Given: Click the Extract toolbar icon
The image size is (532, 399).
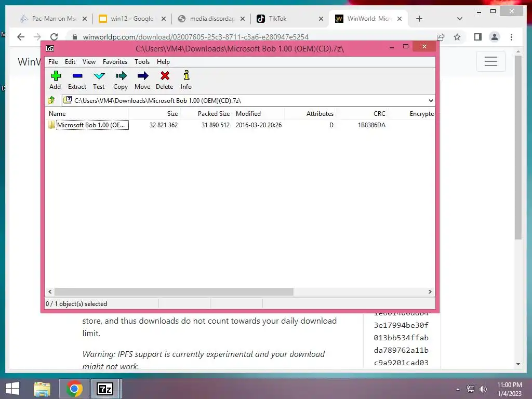Looking at the screenshot, I should click(x=77, y=79).
